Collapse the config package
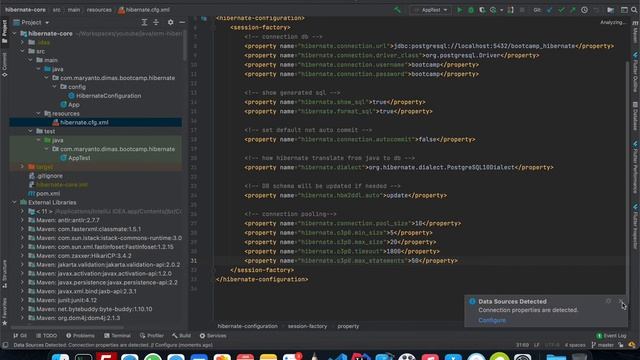This screenshot has height=360, width=640. click(54, 87)
